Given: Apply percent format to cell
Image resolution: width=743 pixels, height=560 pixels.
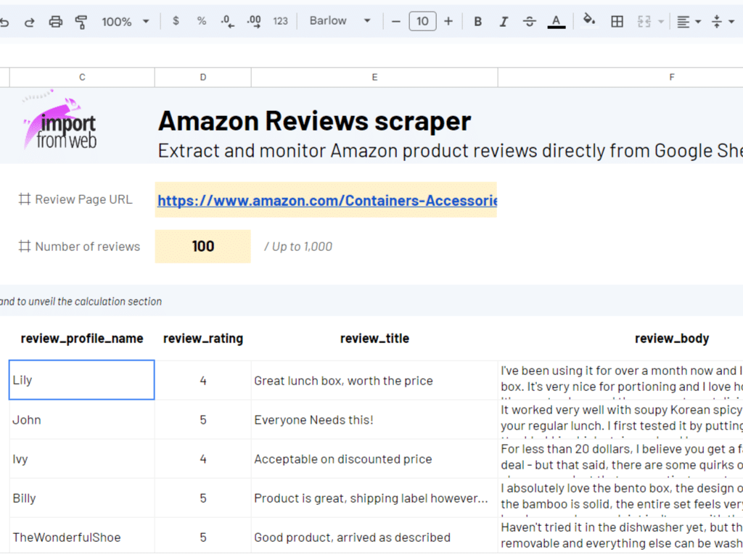Looking at the screenshot, I should (x=202, y=21).
